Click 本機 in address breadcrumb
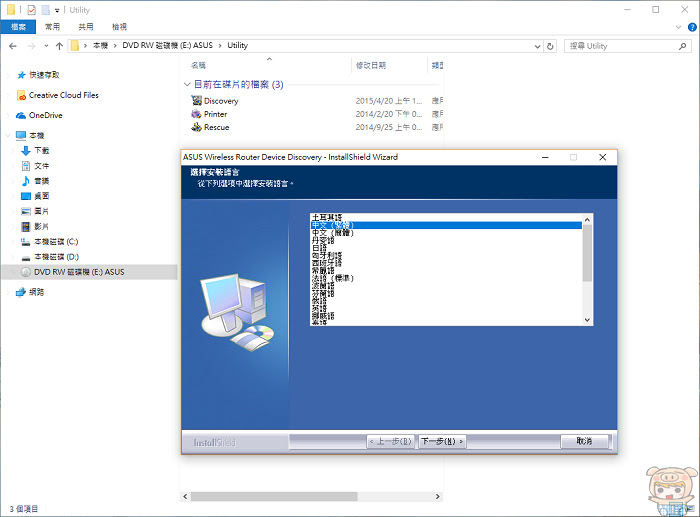700x517 pixels. (100, 46)
